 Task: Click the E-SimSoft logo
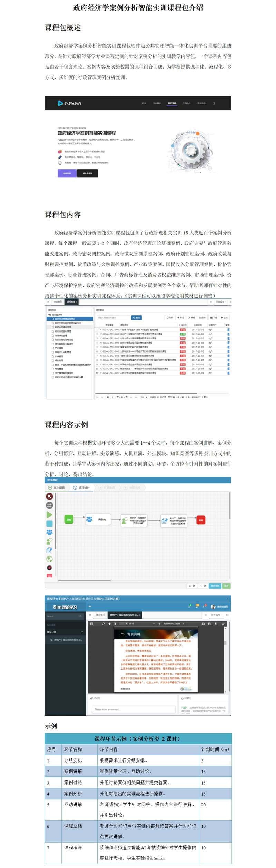click(x=69, y=103)
